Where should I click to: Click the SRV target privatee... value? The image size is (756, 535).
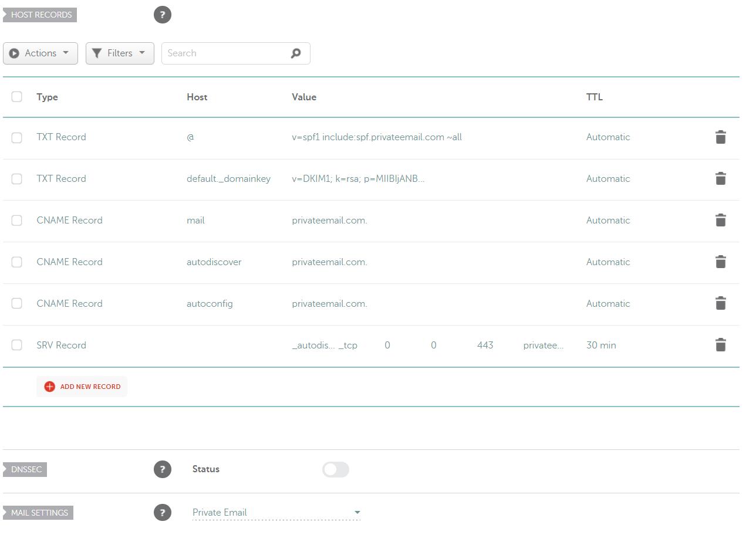coord(544,346)
